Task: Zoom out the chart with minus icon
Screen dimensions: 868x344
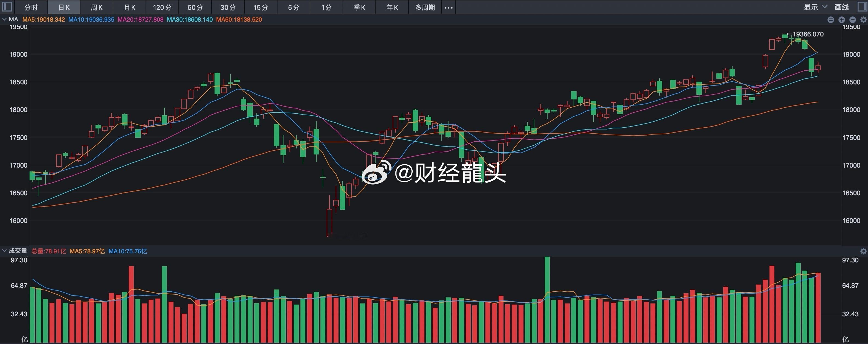Action: (x=852, y=20)
